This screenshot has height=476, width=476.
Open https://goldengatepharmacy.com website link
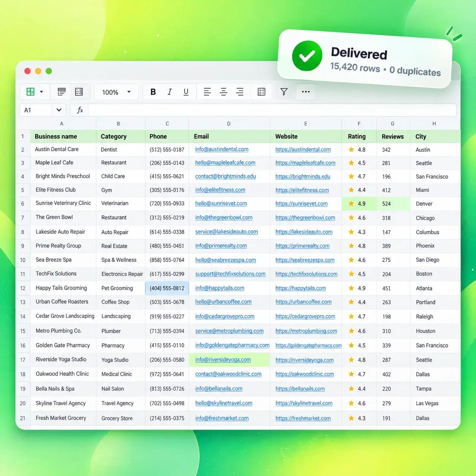pos(309,345)
